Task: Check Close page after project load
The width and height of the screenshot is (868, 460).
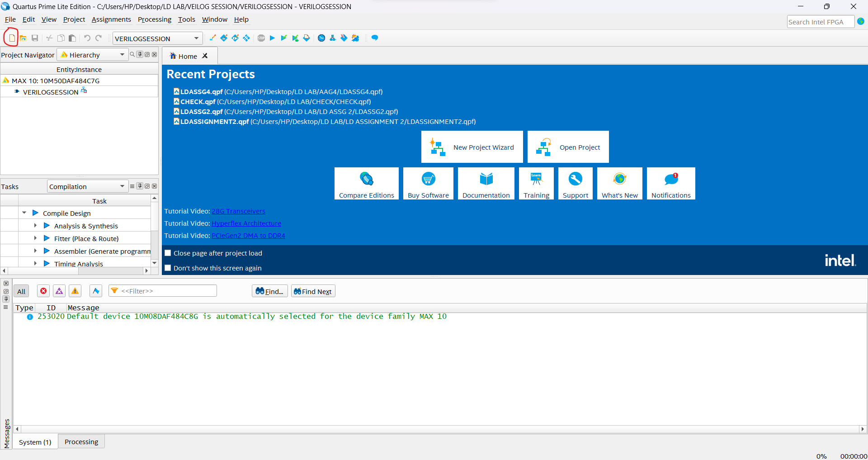Action: [x=168, y=253]
